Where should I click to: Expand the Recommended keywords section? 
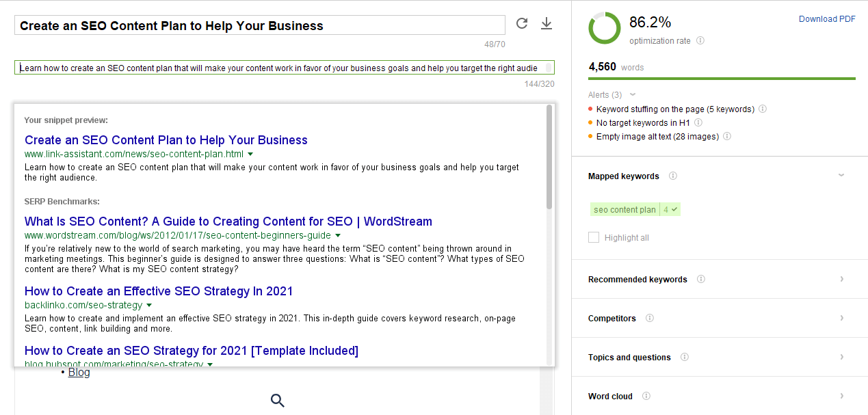pos(841,280)
